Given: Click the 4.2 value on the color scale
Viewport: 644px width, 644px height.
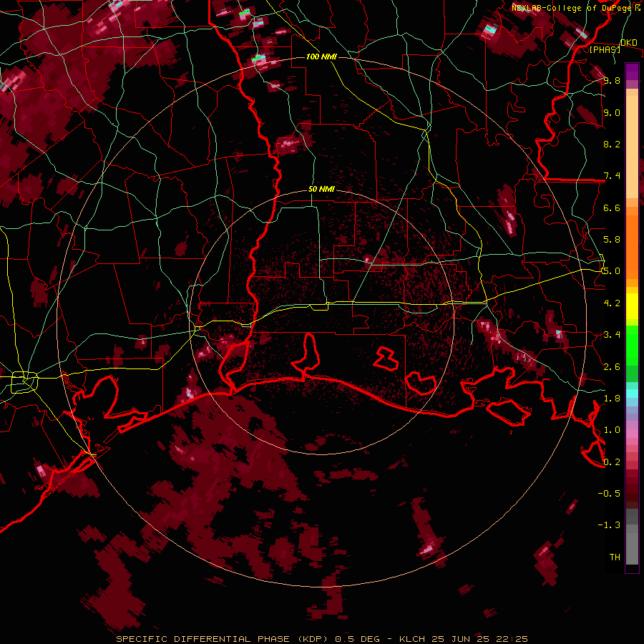Looking at the screenshot, I should click(612, 303).
